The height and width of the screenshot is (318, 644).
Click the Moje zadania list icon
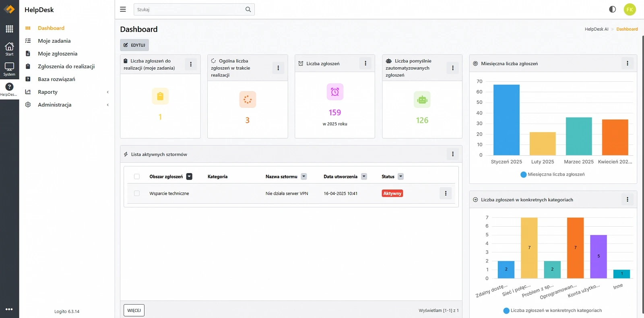click(x=28, y=41)
